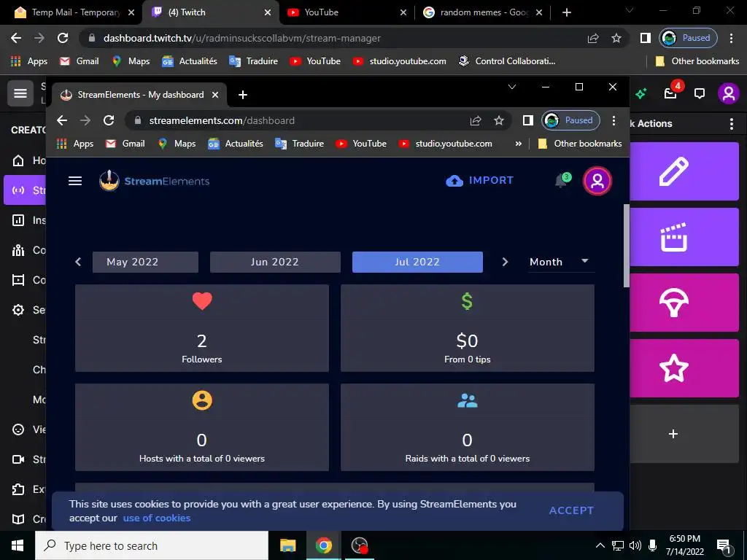Close the Twitch tab
Viewport: 747px width, 560px height.
point(268,12)
